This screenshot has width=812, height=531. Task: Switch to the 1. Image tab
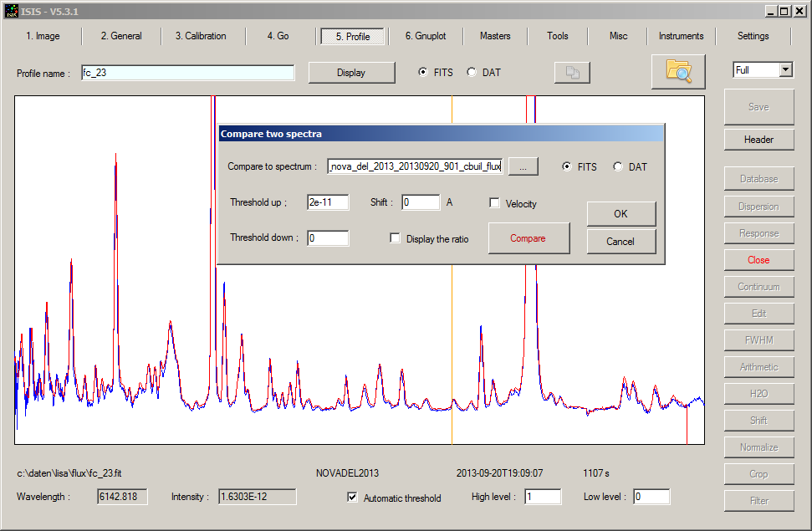coord(43,36)
